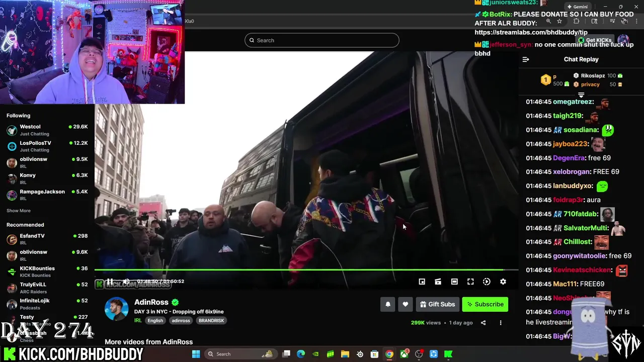This screenshot has height=362, width=644.
Task: Toggle AdinRoss notification bell
Action: pos(388,304)
